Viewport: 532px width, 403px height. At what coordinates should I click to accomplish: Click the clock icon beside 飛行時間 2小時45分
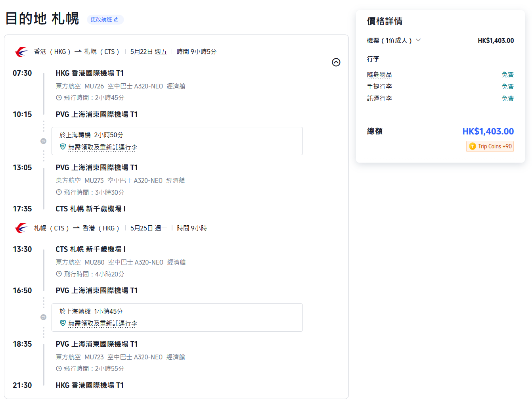(59, 98)
